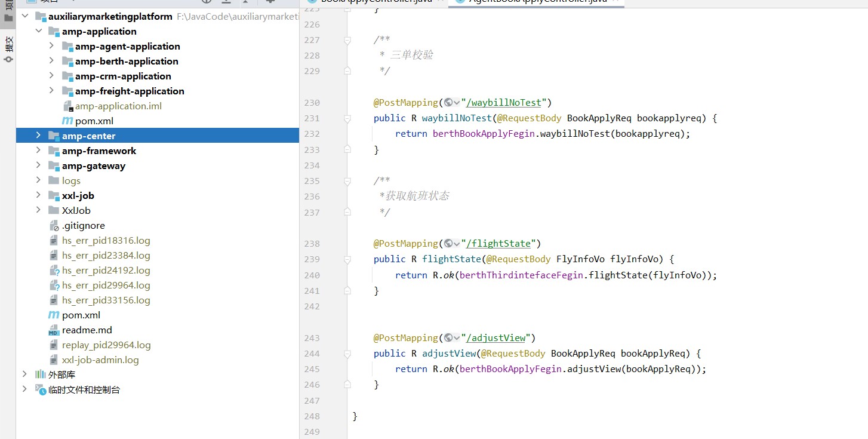Image resolution: width=868 pixels, height=439 pixels.
Task: Expand the amp-gateway module
Action: 39,165
